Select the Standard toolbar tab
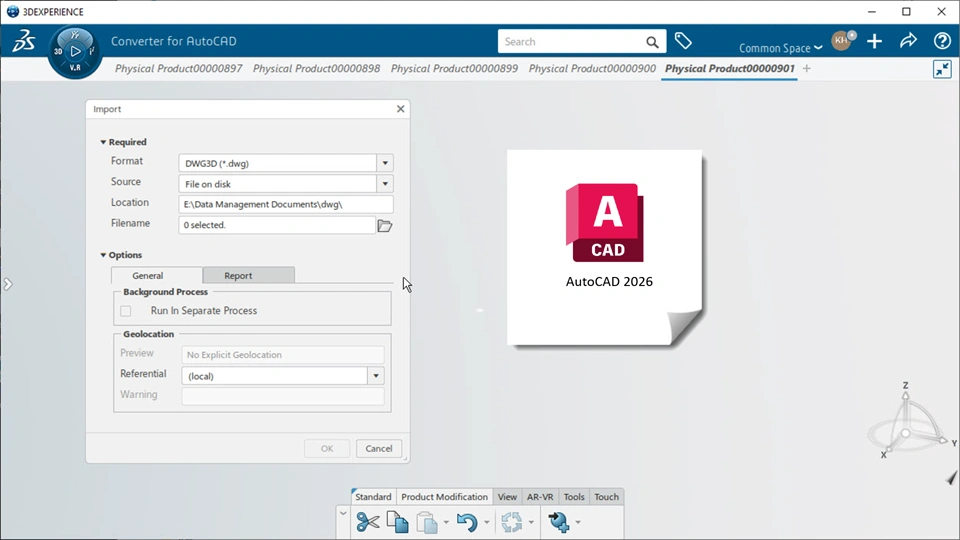The image size is (960, 540). [x=373, y=497]
